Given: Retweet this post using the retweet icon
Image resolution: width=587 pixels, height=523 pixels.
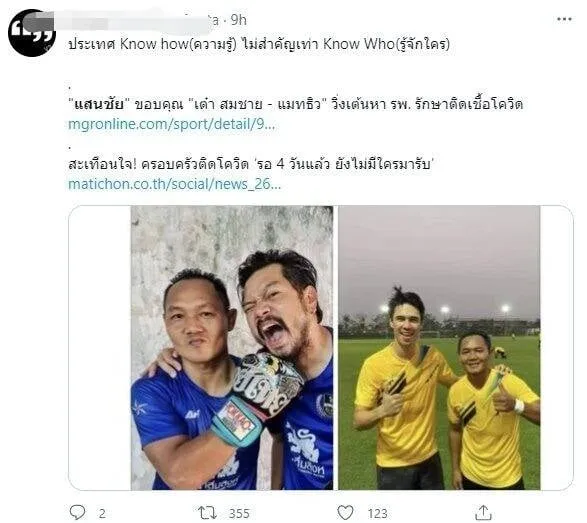Looking at the screenshot, I should [207, 513].
